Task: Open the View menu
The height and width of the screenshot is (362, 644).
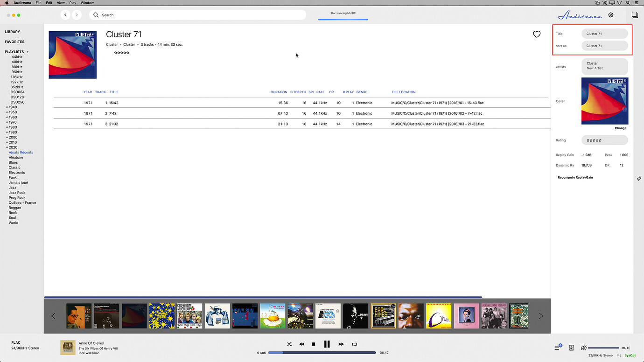Action: 61,3
